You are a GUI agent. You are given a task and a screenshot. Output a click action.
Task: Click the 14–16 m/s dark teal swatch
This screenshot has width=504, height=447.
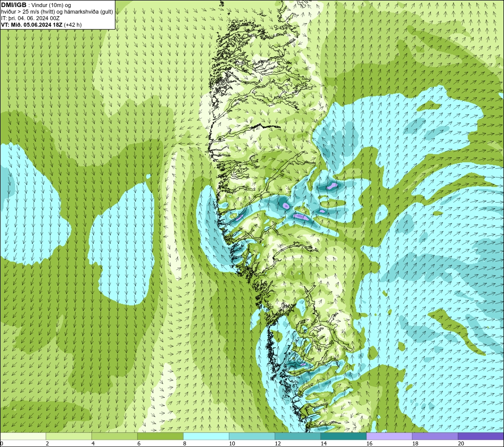point(344,436)
